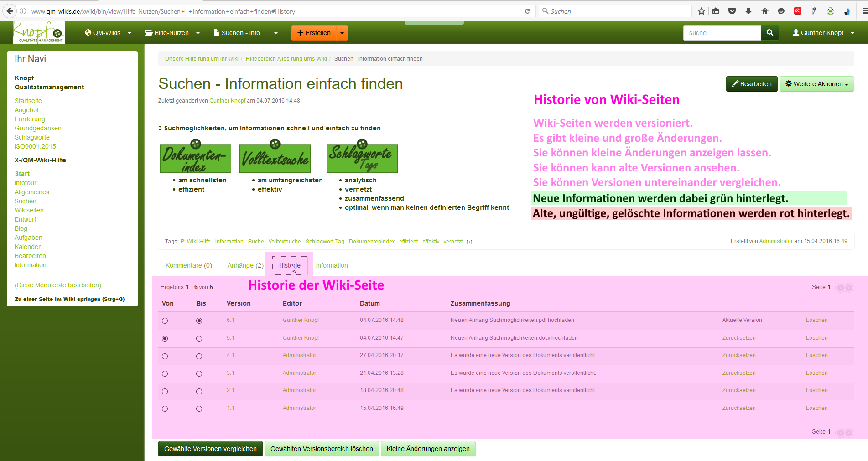Open the Dokumentenindex image
868x461 pixels.
[x=195, y=157]
